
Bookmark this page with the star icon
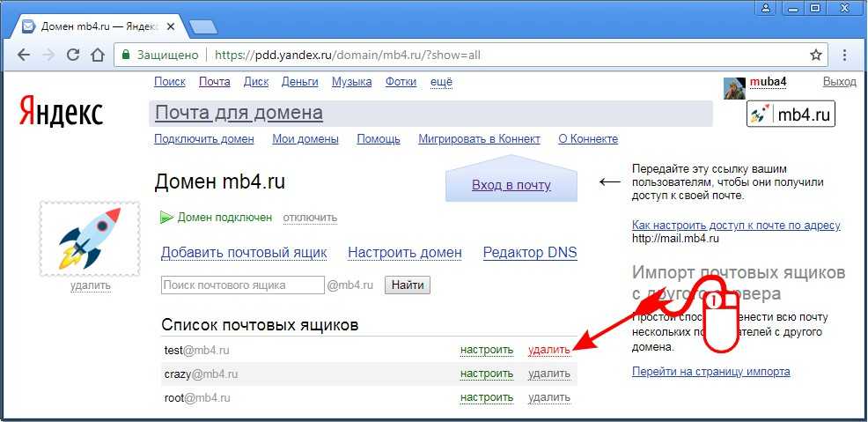(815, 55)
